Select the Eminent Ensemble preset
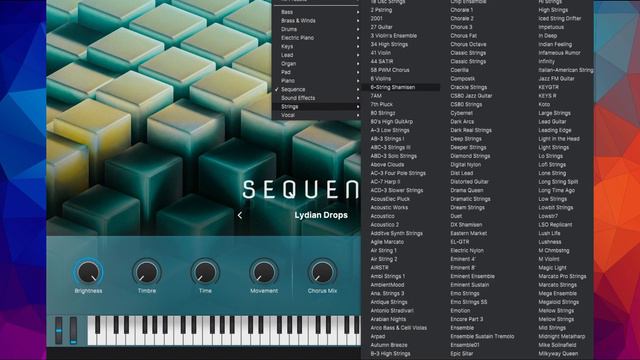Image resolution: width=640 pixels, height=360 pixels. point(472,276)
